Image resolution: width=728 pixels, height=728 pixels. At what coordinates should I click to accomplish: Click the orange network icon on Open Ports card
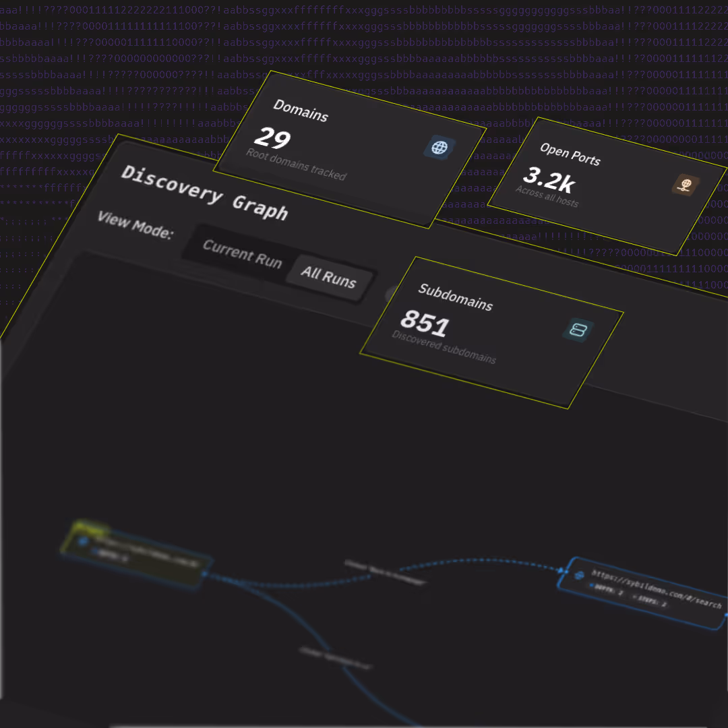pos(686,185)
